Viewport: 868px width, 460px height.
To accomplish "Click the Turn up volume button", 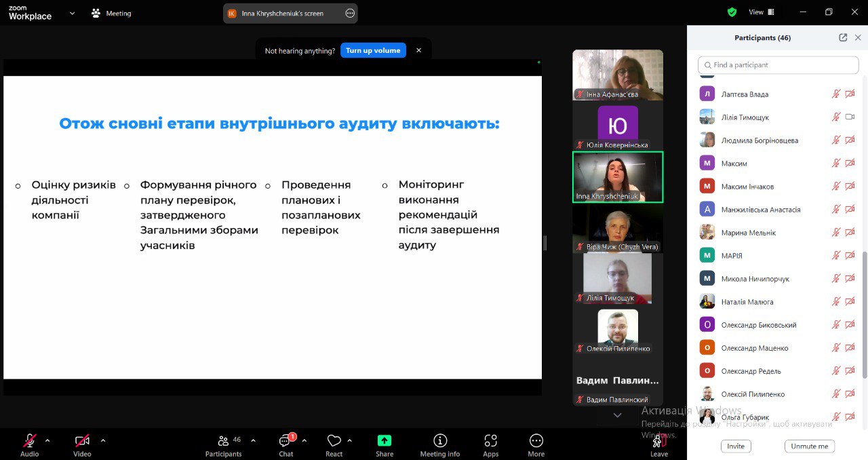I will click(373, 50).
